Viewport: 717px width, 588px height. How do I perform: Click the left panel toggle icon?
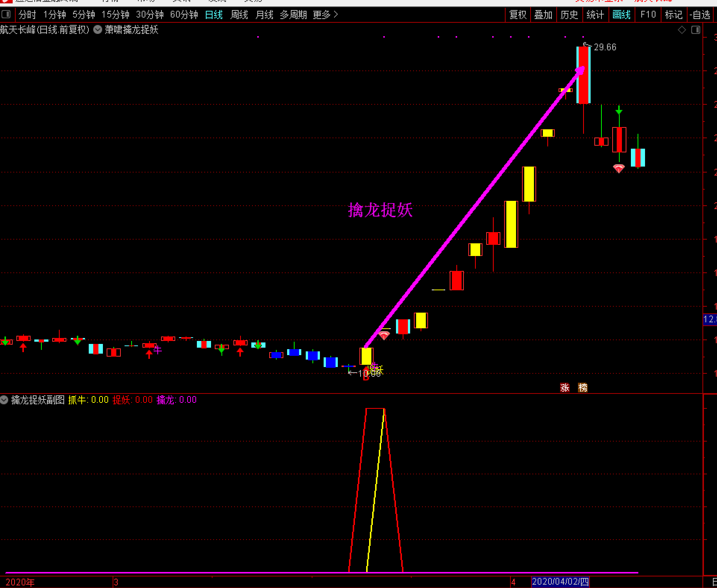coord(6,15)
